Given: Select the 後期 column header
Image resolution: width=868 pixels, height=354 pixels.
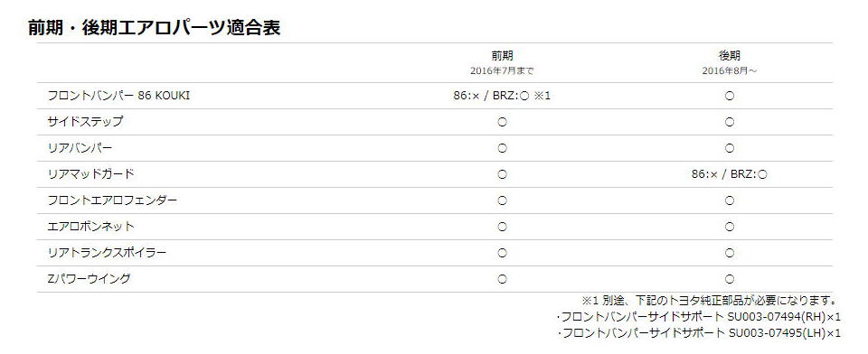Looking at the screenshot, I should coord(729,56).
